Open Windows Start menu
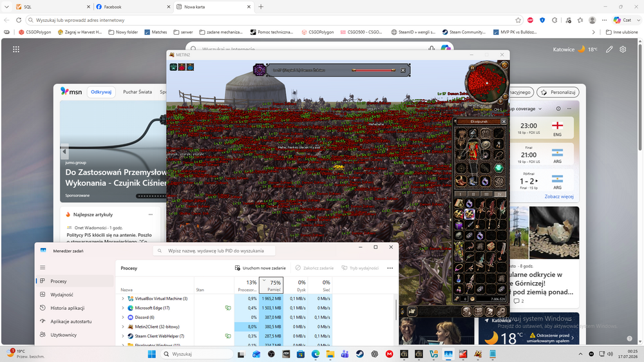The height and width of the screenshot is (362, 644). [151, 354]
